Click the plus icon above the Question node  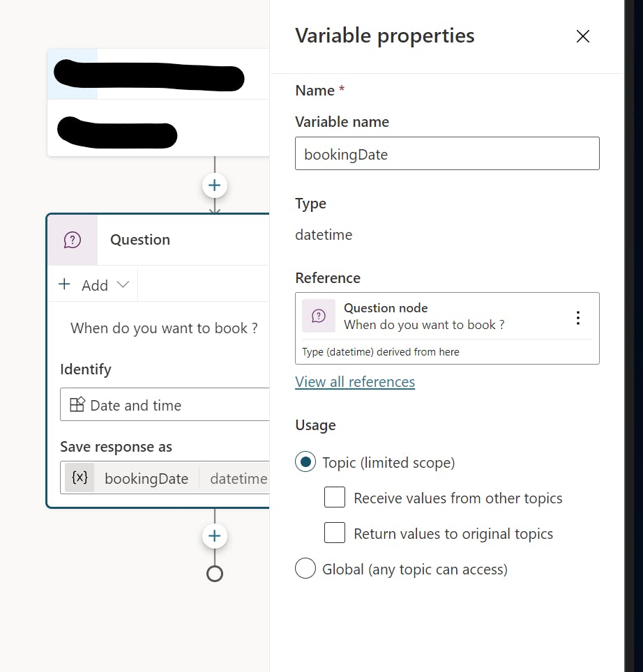tap(214, 185)
